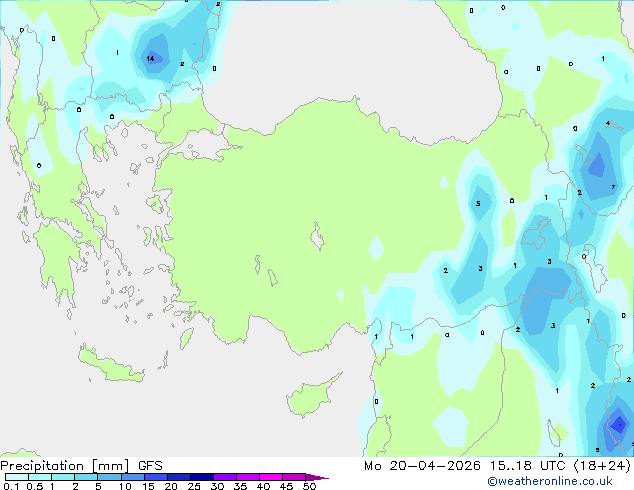
Task: Click the "0.5" legend scale label
Action: pyautogui.click(x=35, y=486)
